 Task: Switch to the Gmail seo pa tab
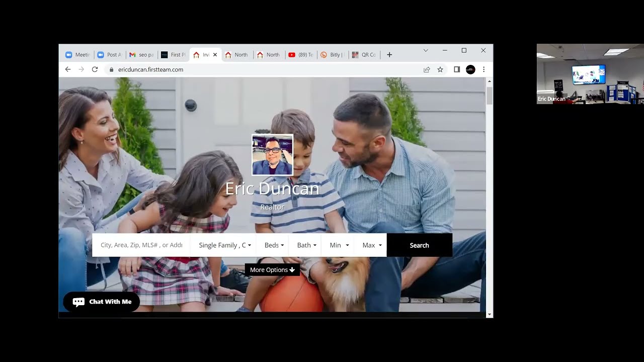[x=142, y=55]
